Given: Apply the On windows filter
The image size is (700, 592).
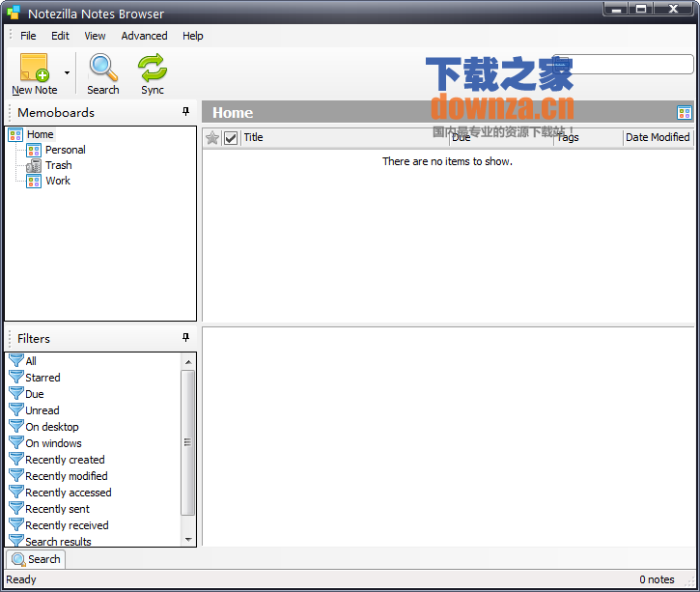Looking at the screenshot, I should (x=53, y=443).
